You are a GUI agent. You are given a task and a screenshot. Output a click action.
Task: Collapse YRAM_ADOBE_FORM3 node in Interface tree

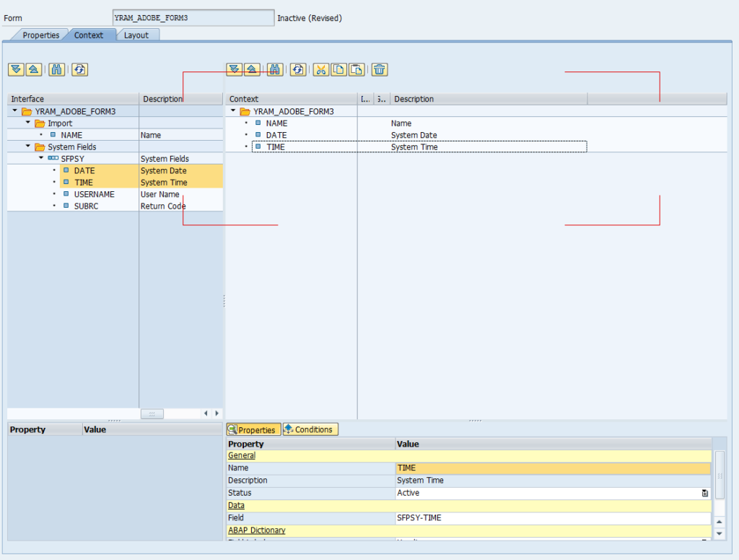pos(14,111)
